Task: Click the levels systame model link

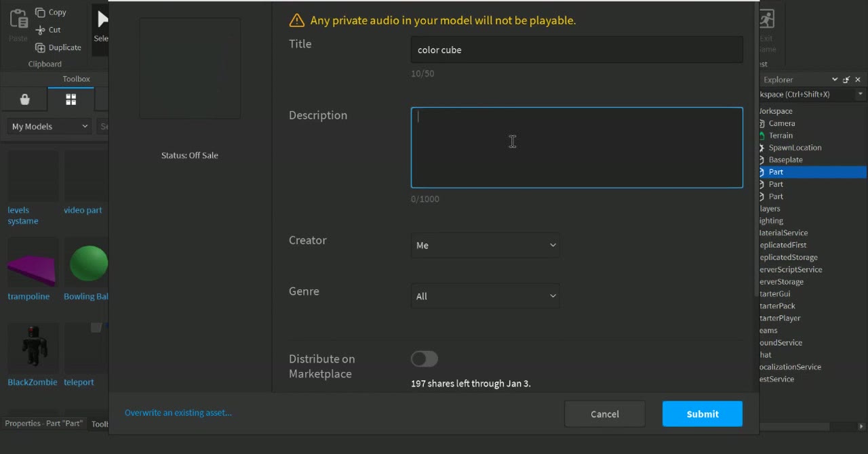Action: [23, 215]
